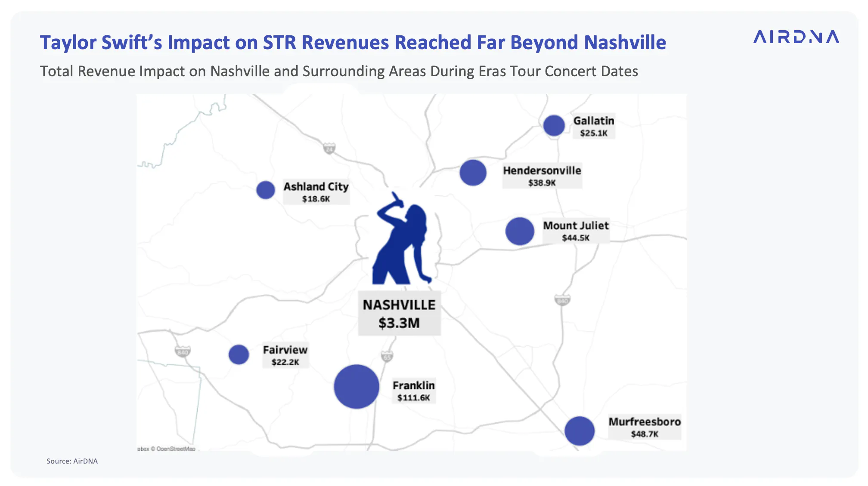This screenshot has height=486, width=868.
Task: Select the Hendersonville map bubble
Action: pos(473,172)
